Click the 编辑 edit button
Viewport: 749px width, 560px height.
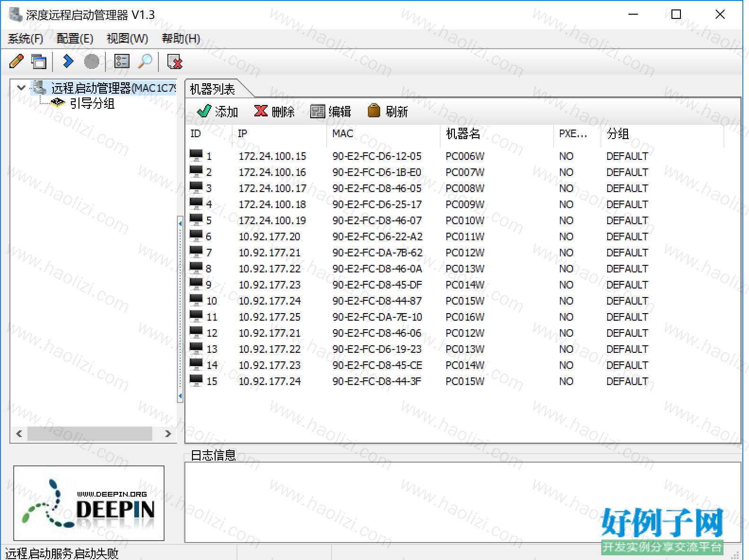pyautogui.click(x=331, y=111)
